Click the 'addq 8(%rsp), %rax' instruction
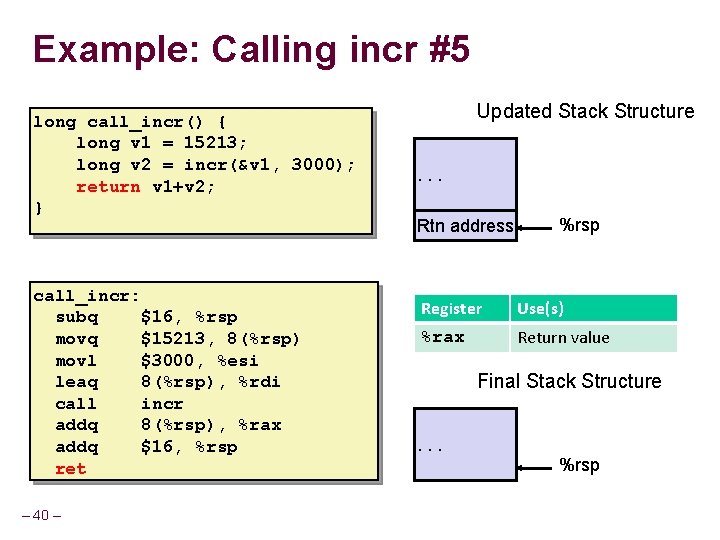 (168, 426)
